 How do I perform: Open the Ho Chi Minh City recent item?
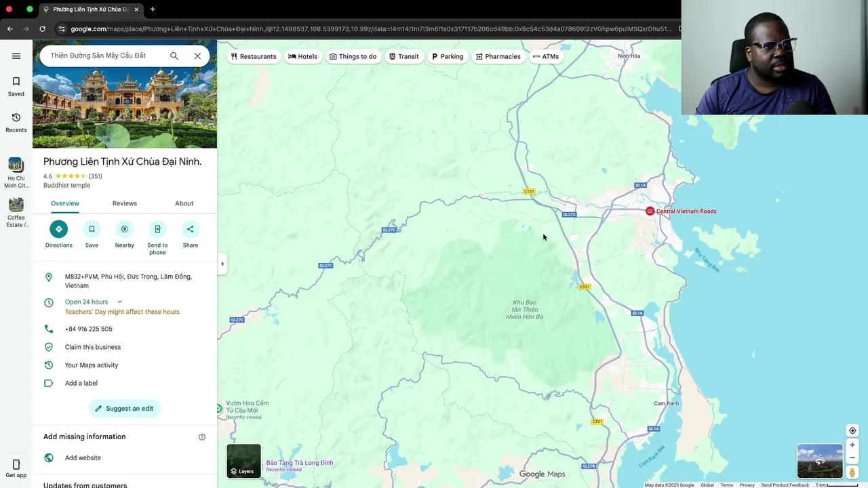pyautogui.click(x=16, y=173)
